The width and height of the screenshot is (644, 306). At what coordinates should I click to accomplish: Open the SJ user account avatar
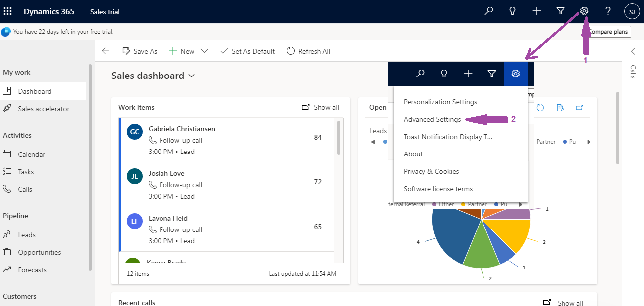(632, 11)
